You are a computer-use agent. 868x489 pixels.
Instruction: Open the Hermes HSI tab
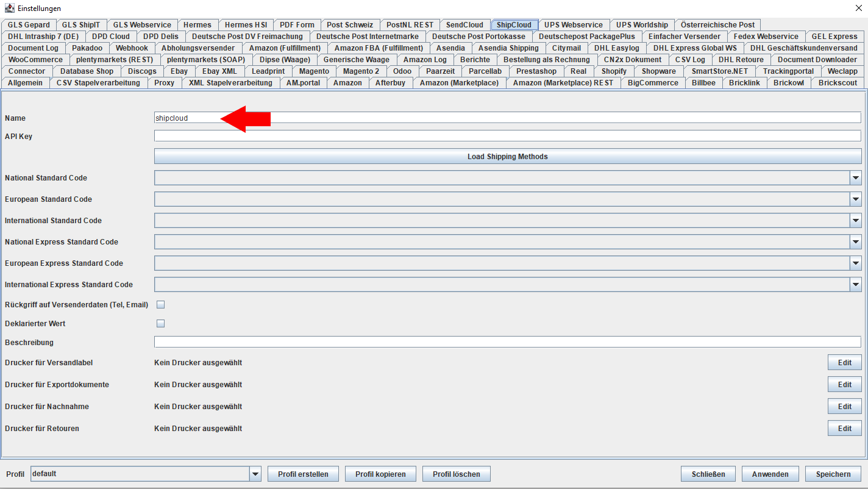click(246, 25)
